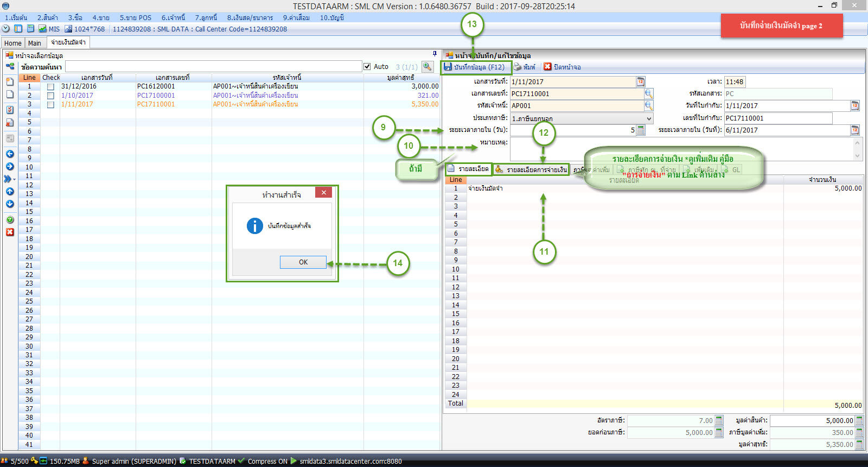Open the 10.บัญชี menu
868x467 pixels.
(x=332, y=17)
